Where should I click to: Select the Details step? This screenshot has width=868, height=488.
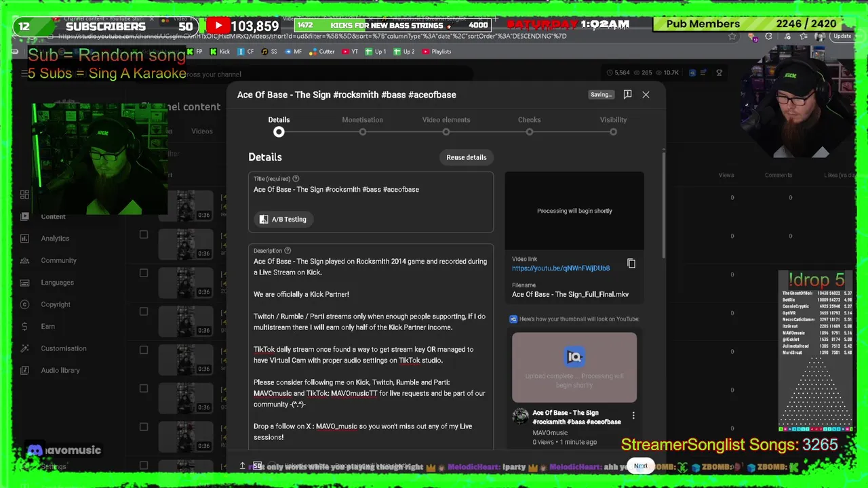[279, 125]
